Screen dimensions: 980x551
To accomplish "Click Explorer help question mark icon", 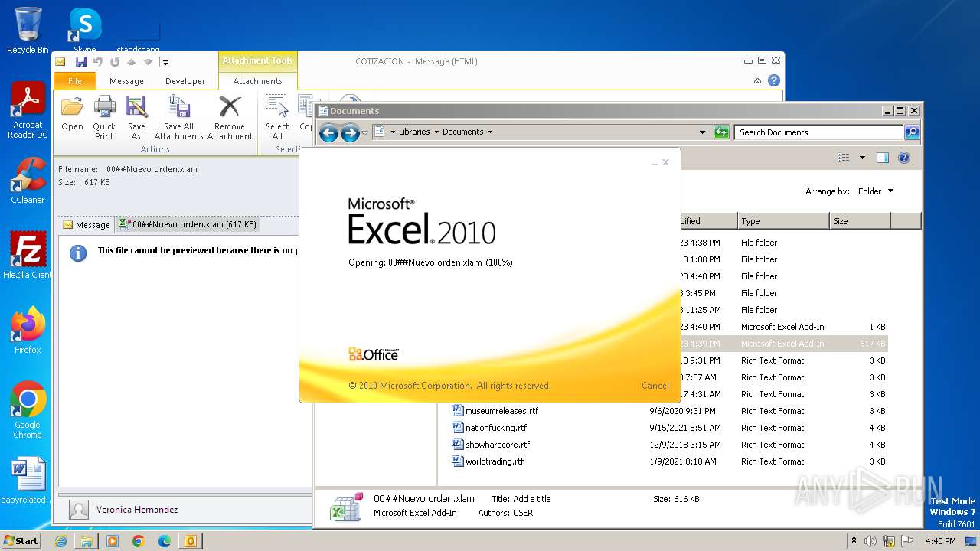I will 904,158.
